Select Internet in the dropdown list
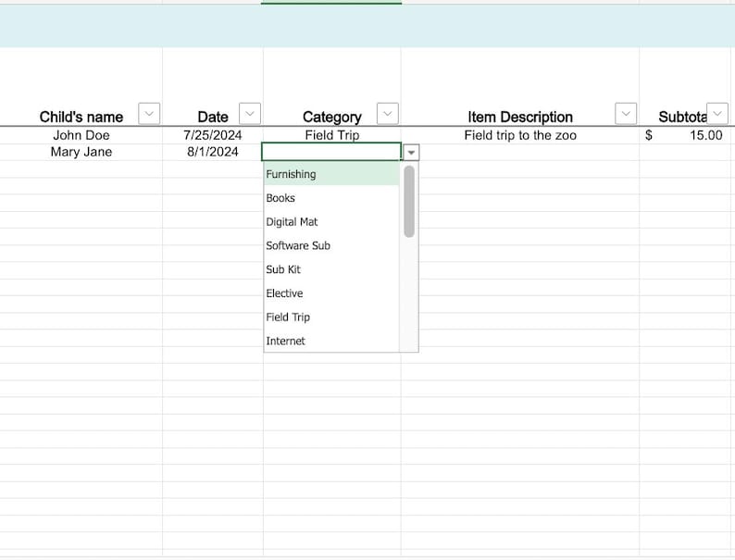 (x=331, y=342)
